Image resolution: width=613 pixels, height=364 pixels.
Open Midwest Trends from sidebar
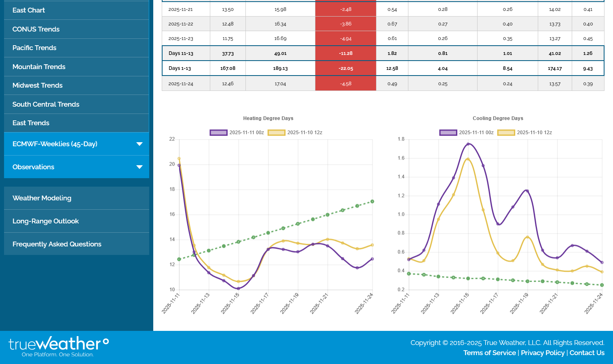coord(38,85)
